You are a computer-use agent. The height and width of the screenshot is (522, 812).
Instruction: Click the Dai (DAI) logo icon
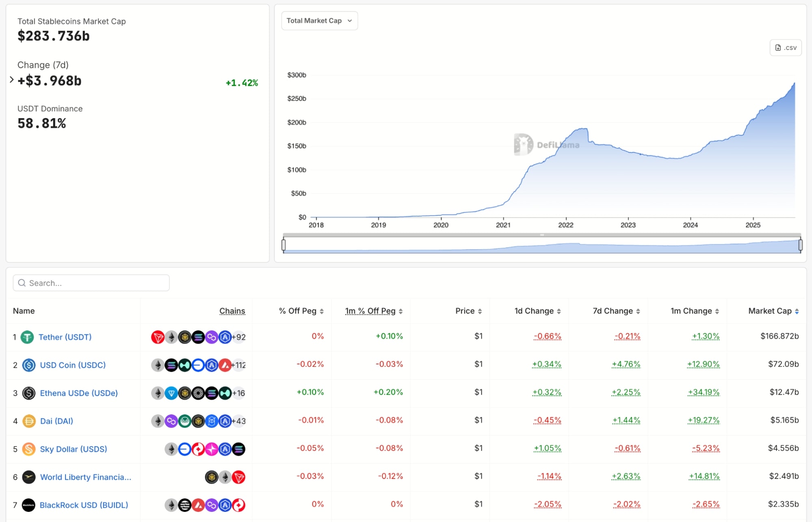coord(29,421)
